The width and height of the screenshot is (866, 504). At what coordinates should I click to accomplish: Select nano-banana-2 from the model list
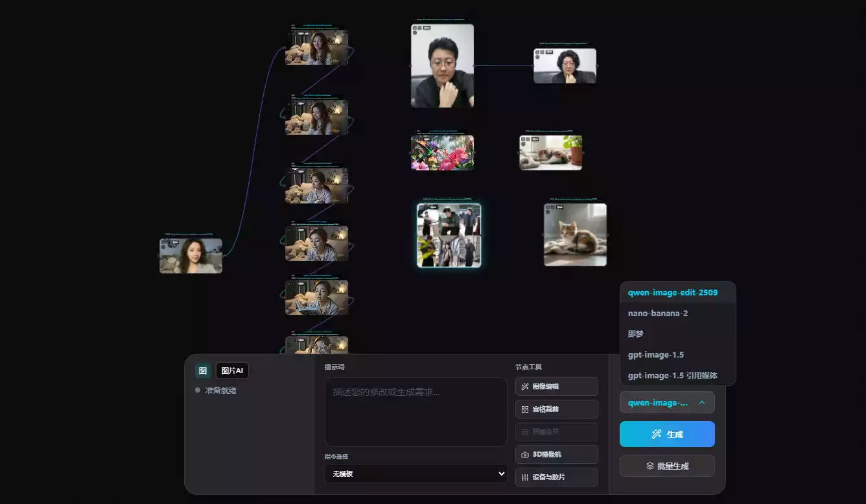point(659,313)
